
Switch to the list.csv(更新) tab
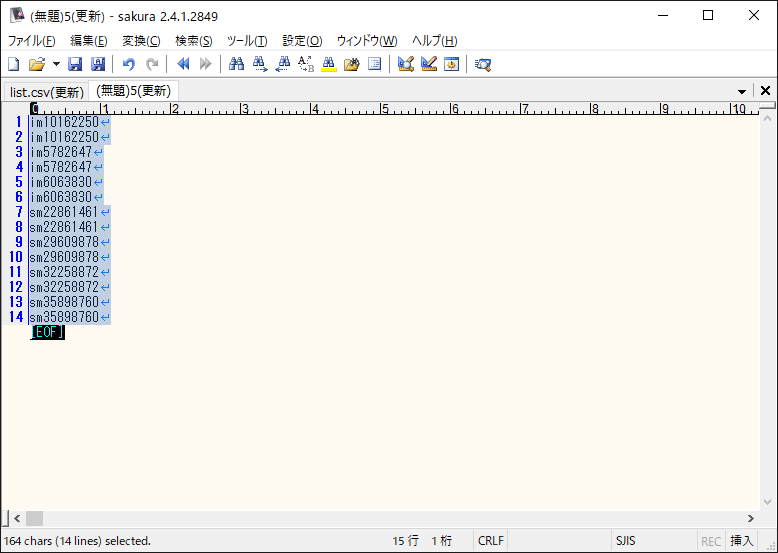(46, 91)
